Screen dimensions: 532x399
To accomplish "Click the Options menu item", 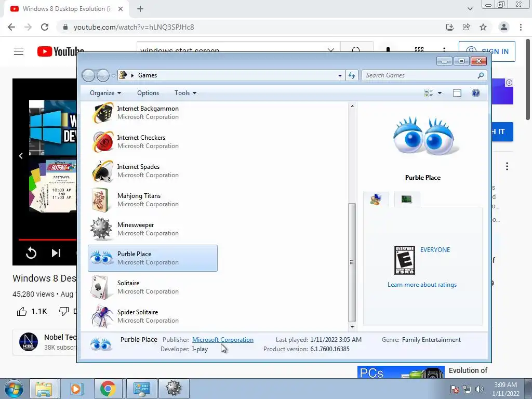I will pos(148,93).
